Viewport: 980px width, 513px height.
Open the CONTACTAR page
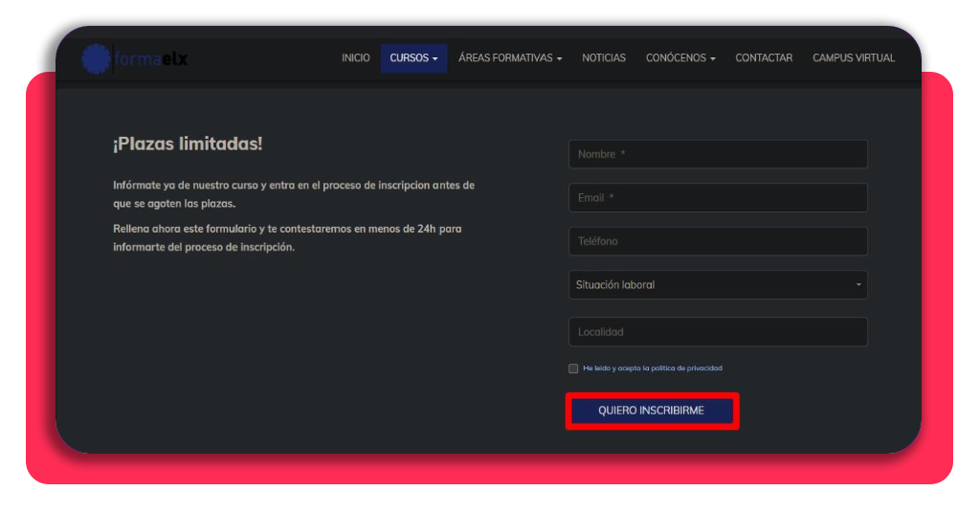(x=764, y=58)
